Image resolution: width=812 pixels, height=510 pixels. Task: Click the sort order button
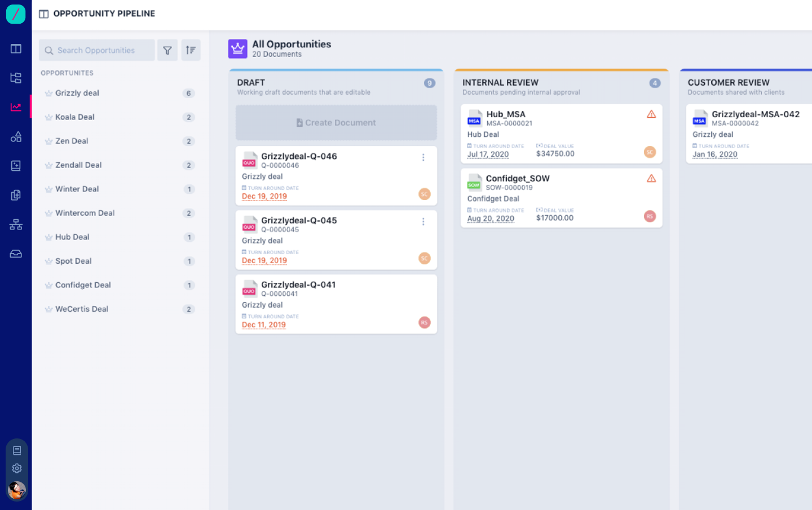[191, 50]
